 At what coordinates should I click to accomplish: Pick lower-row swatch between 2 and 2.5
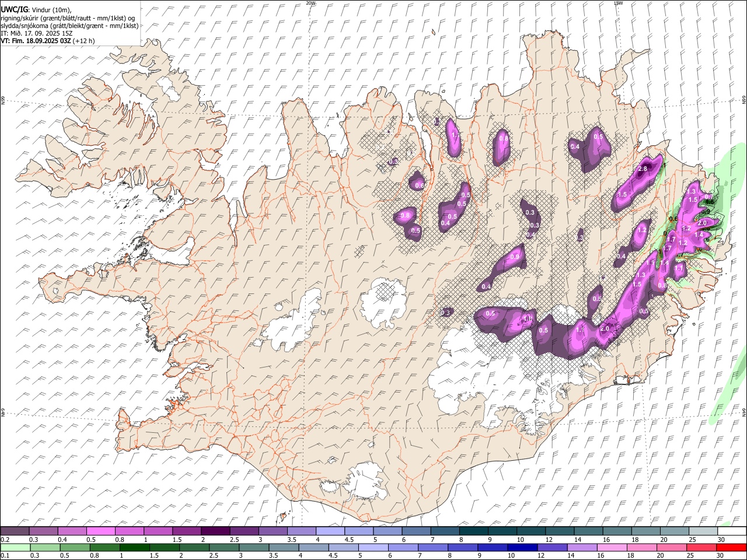tap(194, 547)
